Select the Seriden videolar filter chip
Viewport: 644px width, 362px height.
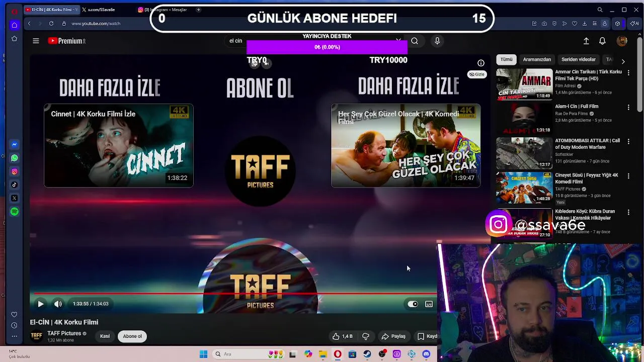579,59
